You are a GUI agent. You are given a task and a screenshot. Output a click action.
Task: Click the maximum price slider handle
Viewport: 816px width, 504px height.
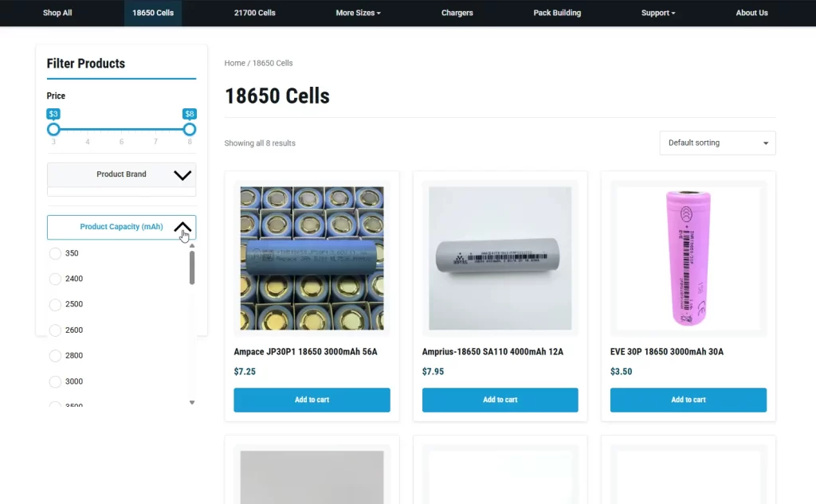(190, 129)
